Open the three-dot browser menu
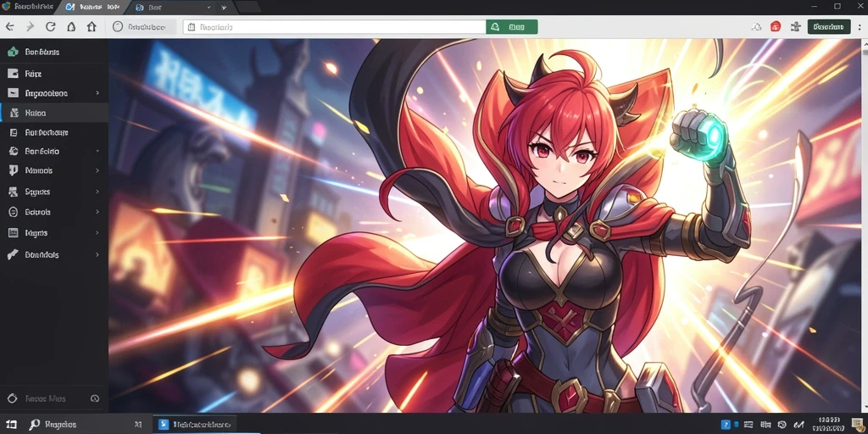This screenshot has width=868, height=434. [x=861, y=26]
